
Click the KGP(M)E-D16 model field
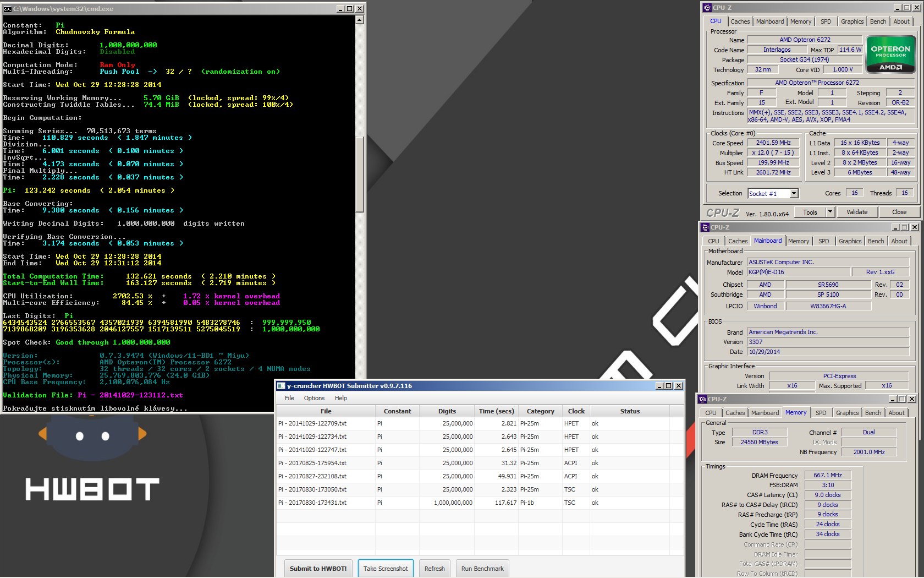(798, 272)
